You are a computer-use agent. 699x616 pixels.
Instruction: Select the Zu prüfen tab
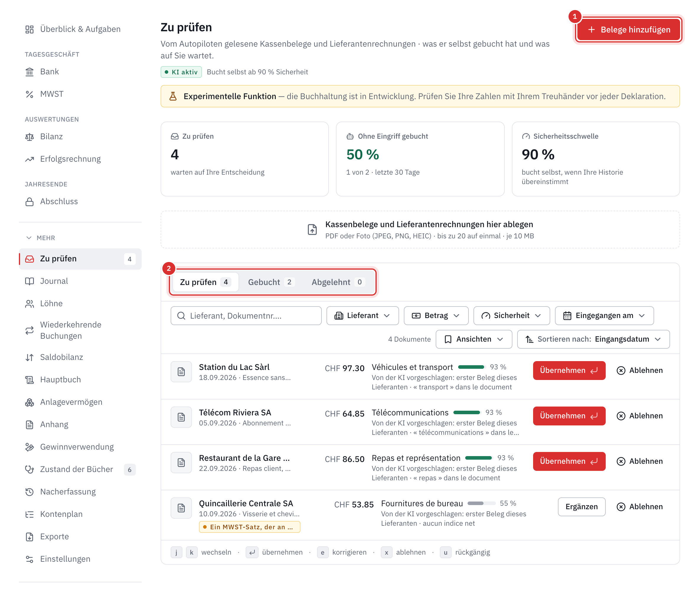tap(205, 282)
